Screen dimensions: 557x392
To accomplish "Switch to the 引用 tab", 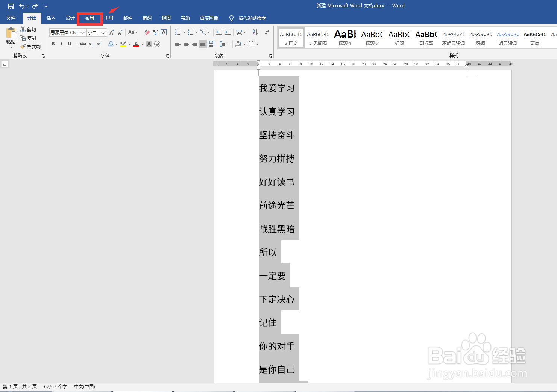I will tap(109, 18).
